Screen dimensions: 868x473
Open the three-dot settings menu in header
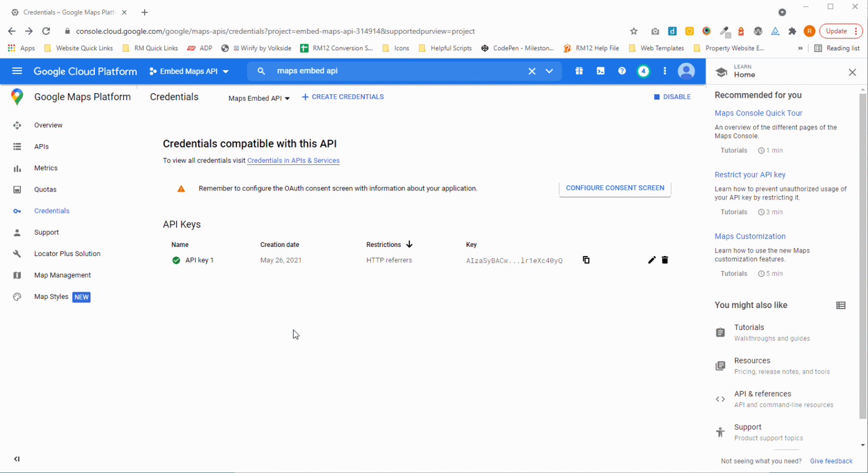click(665, 71)
